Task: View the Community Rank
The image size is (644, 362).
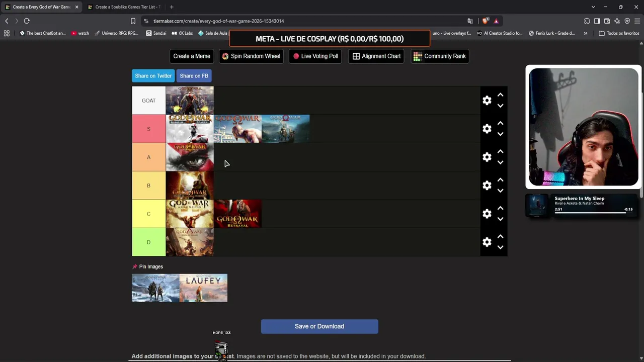Action: tap(440, 56)
